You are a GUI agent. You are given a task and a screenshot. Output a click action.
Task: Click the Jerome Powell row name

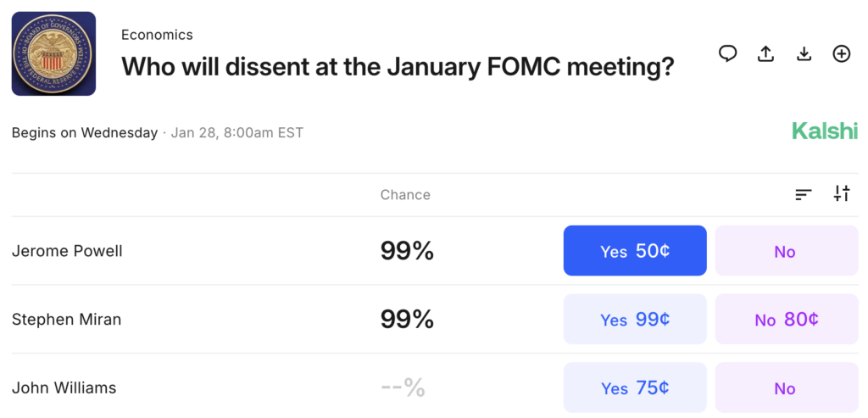67,251
